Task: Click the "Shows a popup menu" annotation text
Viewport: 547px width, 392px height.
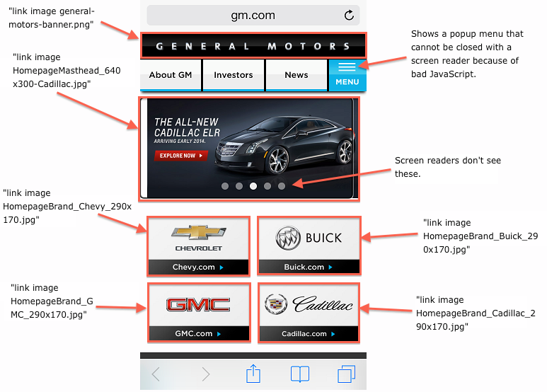Action: point(467,54)
